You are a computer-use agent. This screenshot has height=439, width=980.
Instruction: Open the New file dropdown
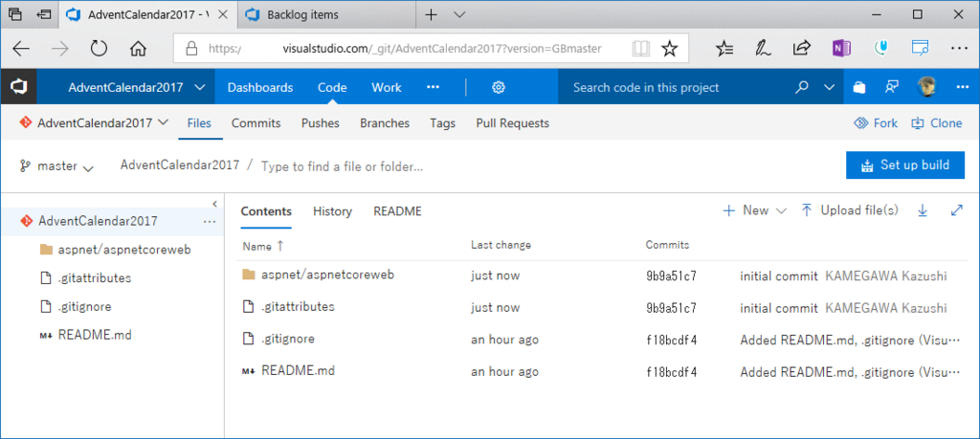point(754,211)
